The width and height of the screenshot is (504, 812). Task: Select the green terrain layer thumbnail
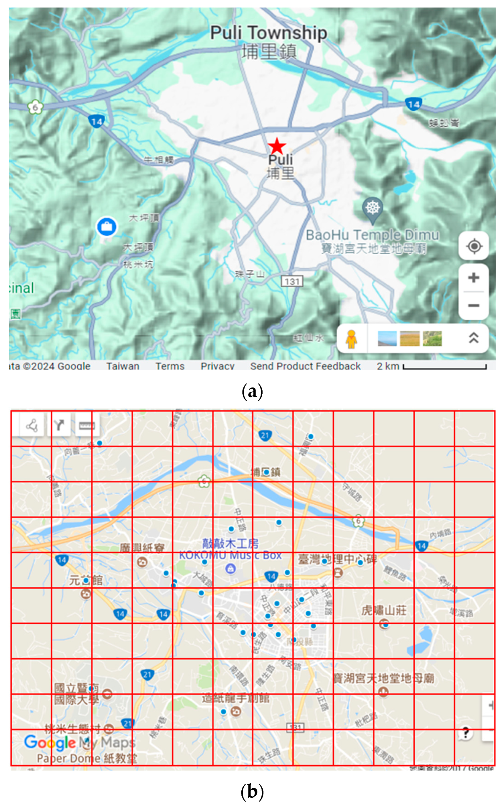432,338
